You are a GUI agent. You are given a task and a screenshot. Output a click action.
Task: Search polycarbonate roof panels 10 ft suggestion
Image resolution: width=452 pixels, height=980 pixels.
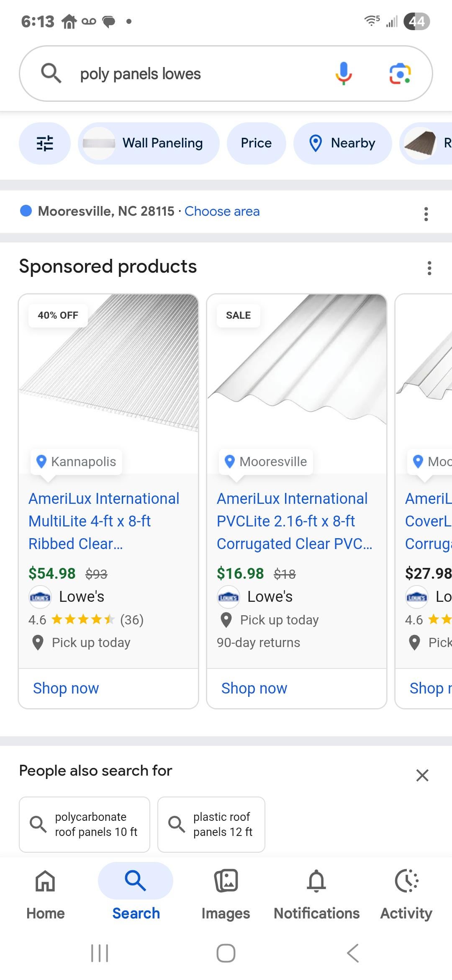click(x=85, y=824)
